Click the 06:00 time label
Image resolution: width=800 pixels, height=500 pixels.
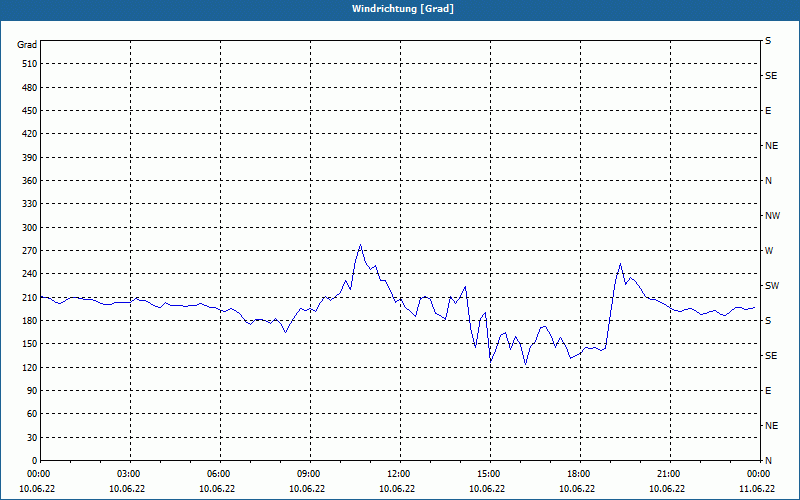tap(219, 474)
